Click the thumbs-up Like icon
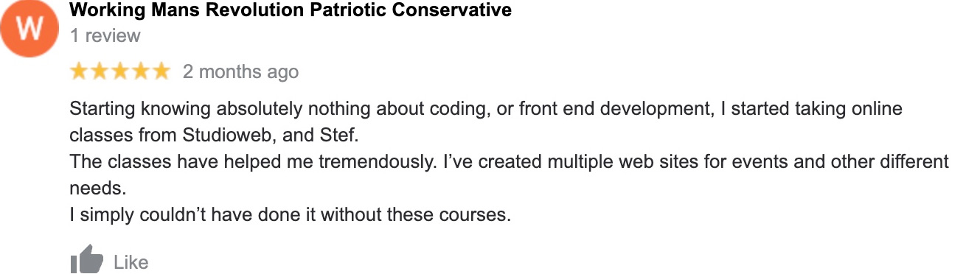Image resolution: width=980 pixels, height=274 pixels. pyautogui.click(x=86, y=260)
